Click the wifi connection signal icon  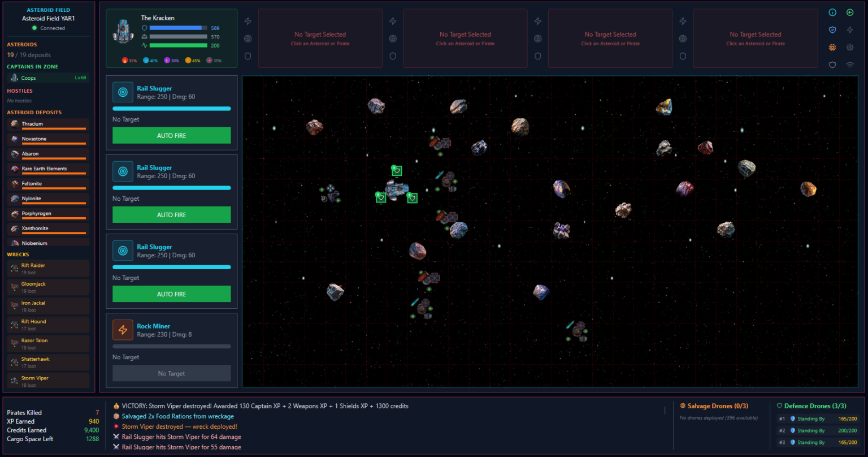850,65
